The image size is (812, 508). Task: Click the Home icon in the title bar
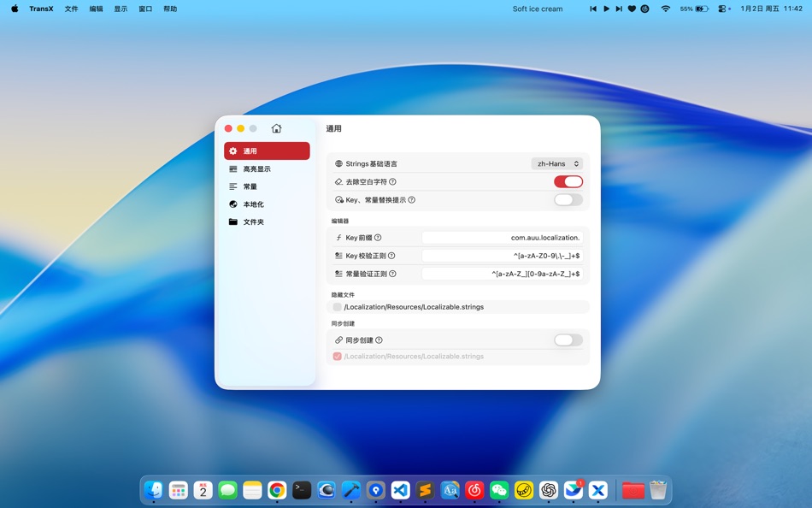point(276,127)
